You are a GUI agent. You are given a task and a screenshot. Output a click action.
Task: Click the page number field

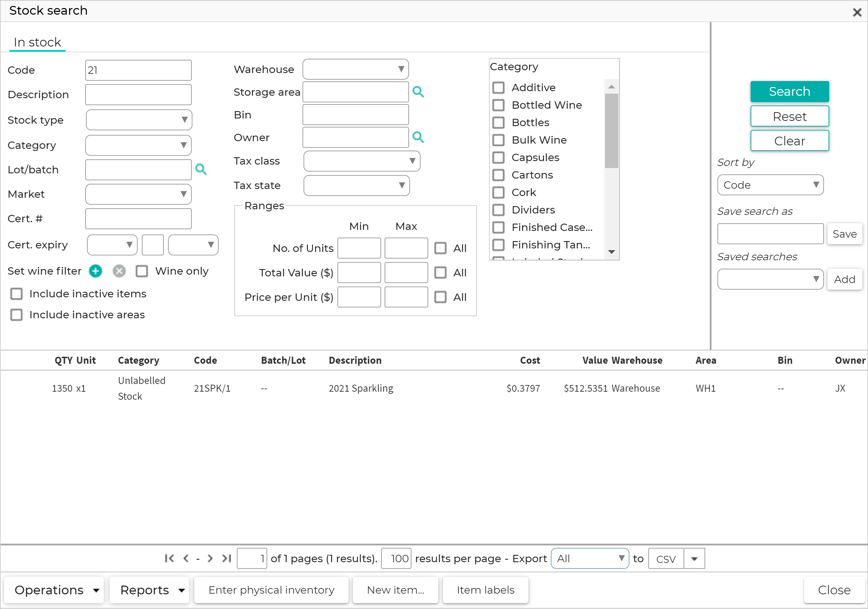click(252, 558)
